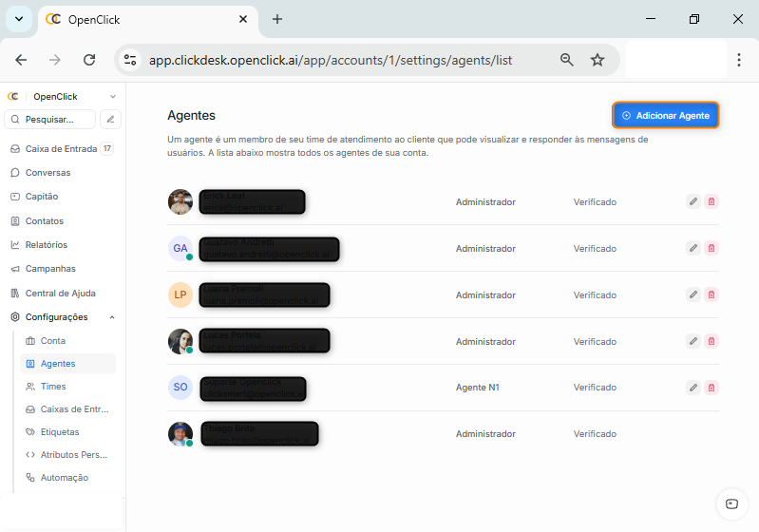This screenshot has height=532, width=759.
Task: Open a new browser tab
Action: 277,19
